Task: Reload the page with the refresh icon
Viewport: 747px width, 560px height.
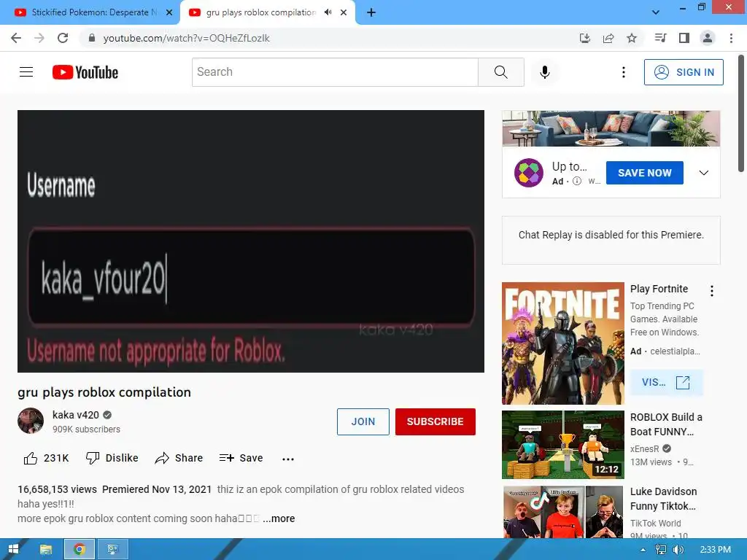Action: pyautogui.click(x=63, y=38)
